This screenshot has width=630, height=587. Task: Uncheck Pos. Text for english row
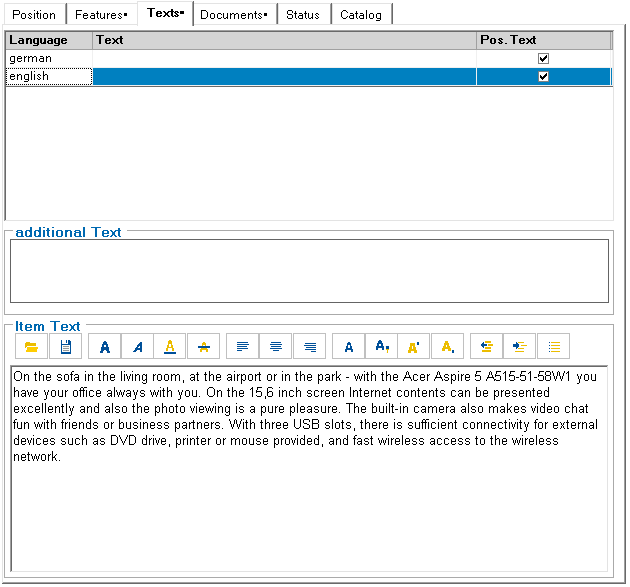543,76
